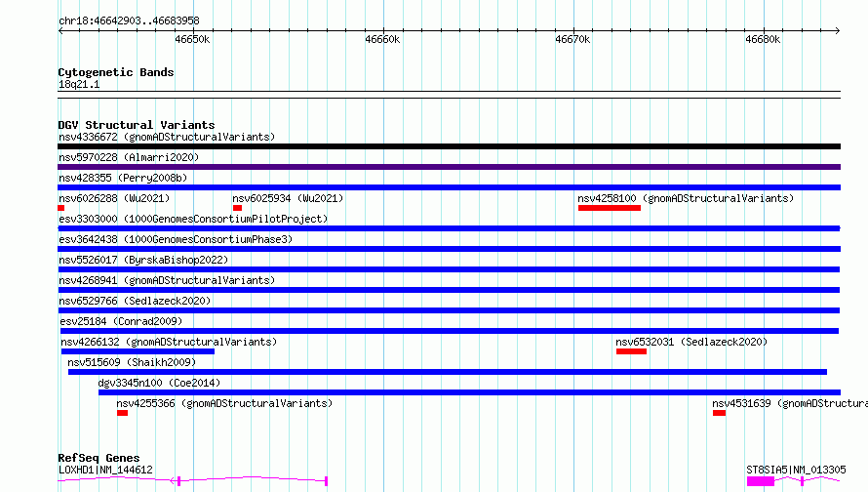Open the nsv4258100 (gnomADStructuralVariants) label

[x=686, y=198]
